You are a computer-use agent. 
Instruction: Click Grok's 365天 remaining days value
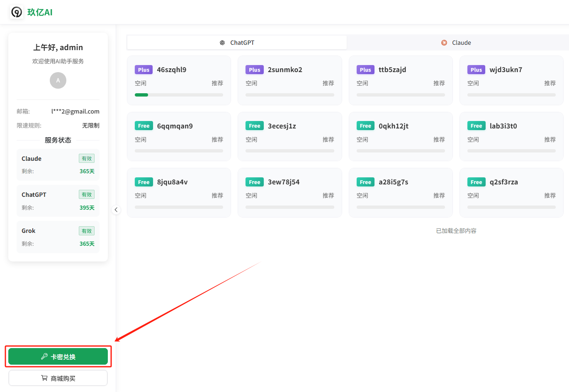87,244
